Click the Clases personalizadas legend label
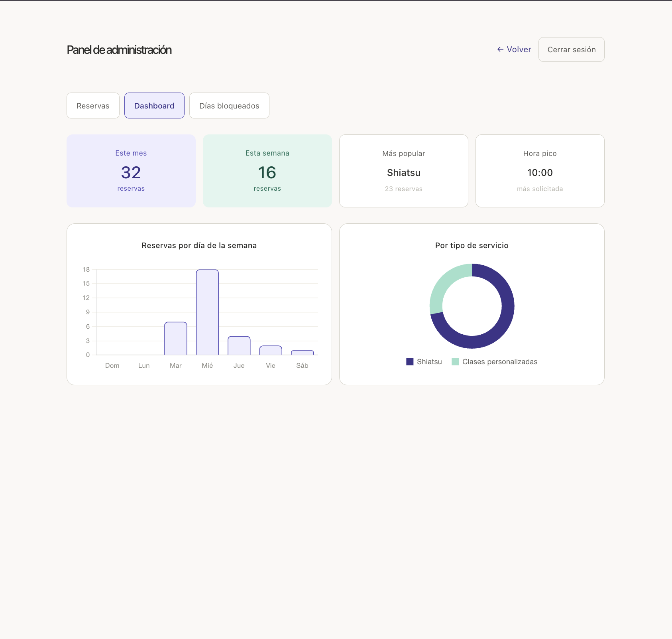672x639 pixels. click(x=500, y=362)
